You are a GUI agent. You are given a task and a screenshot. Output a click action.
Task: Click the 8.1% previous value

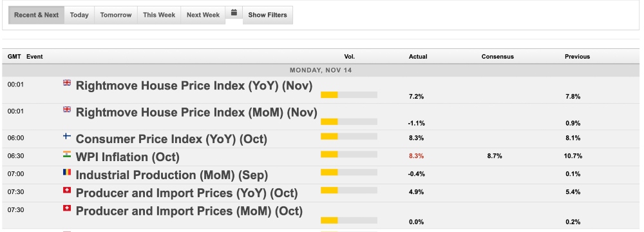click(573, 138)
